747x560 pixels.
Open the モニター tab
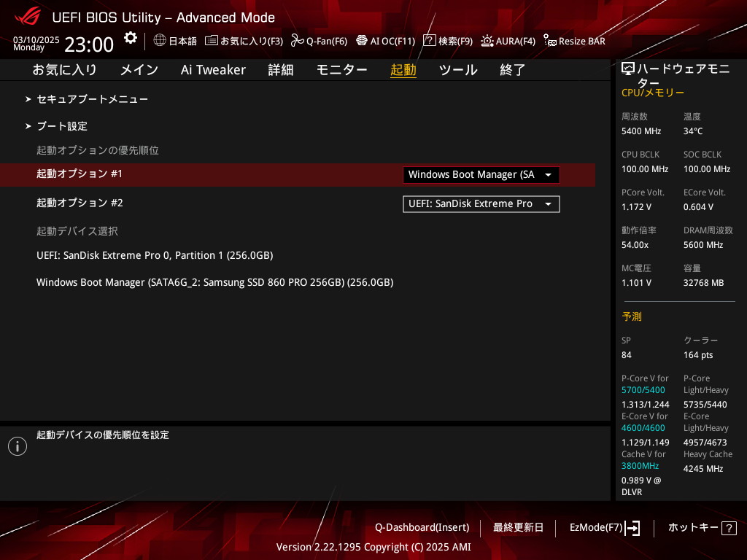click(x=341, y=70)
